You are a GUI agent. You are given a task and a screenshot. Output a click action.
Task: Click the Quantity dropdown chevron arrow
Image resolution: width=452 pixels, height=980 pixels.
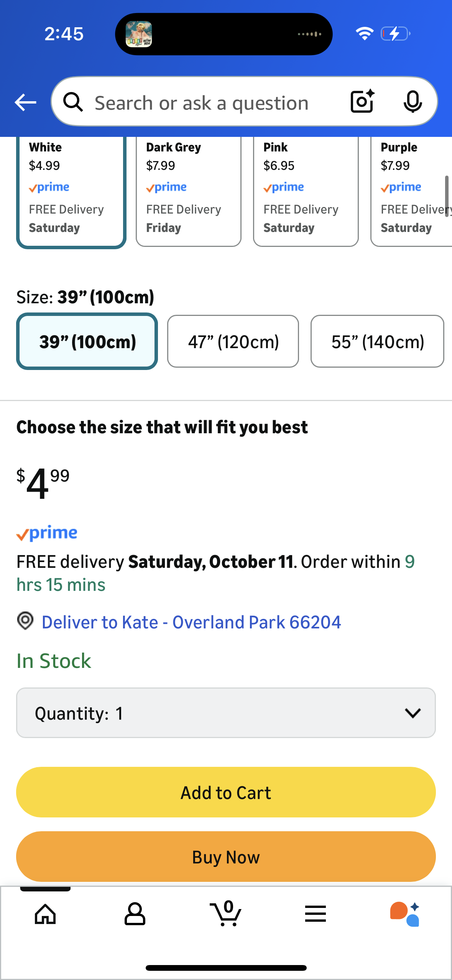coord(413,713)
